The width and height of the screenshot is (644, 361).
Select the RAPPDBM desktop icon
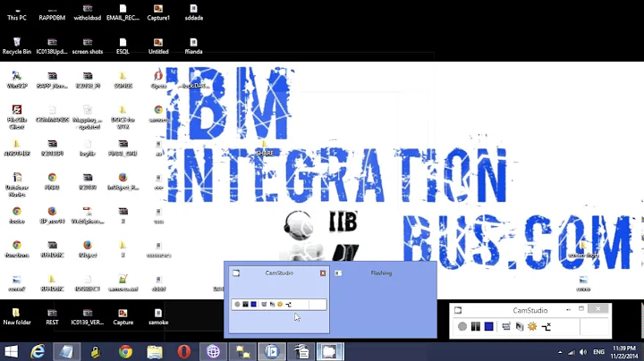[52, 13]
